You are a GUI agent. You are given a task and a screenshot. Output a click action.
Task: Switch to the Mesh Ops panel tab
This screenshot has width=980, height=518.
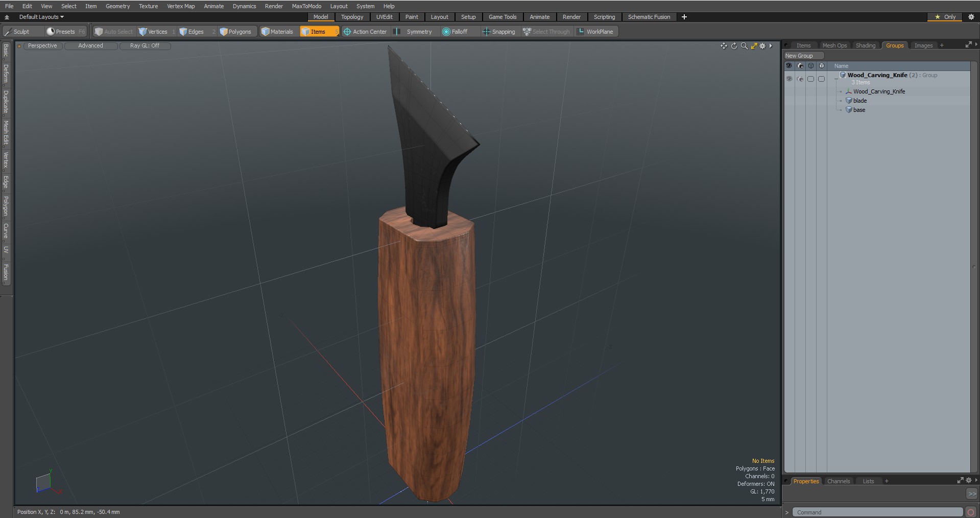click(x=834, y=45)
